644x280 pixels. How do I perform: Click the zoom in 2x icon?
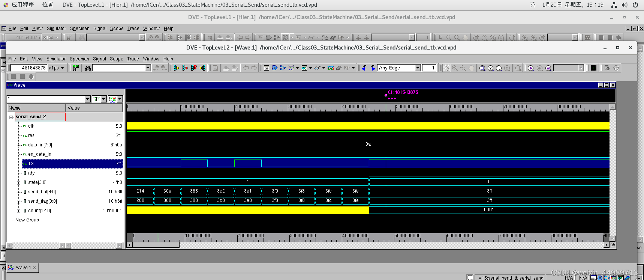(x=491, y=68)
